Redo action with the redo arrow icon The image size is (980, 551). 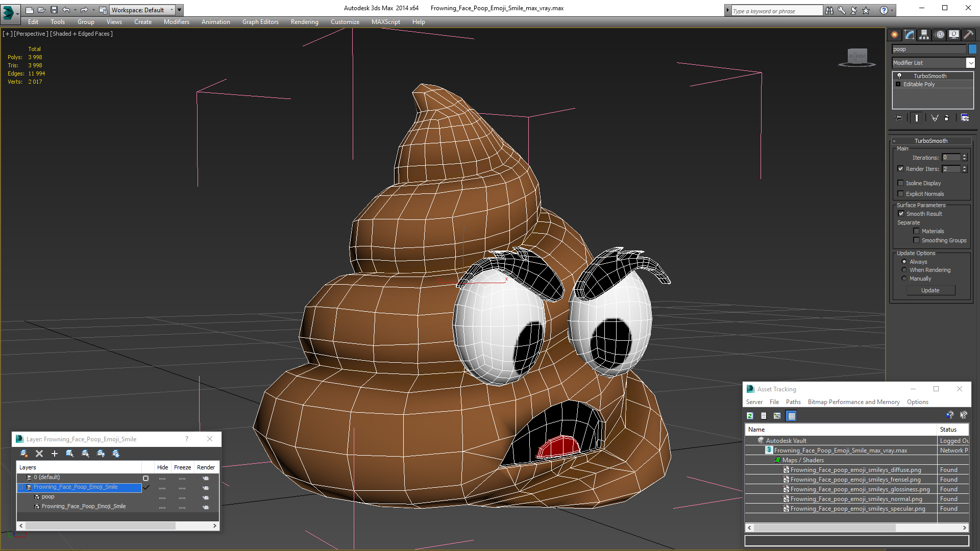pos(84,10)
